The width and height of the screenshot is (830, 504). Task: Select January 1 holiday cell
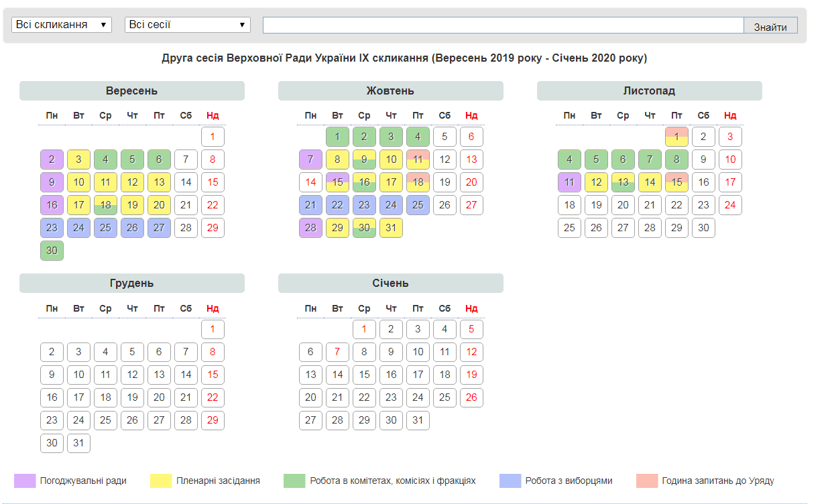tap(364, 329)
